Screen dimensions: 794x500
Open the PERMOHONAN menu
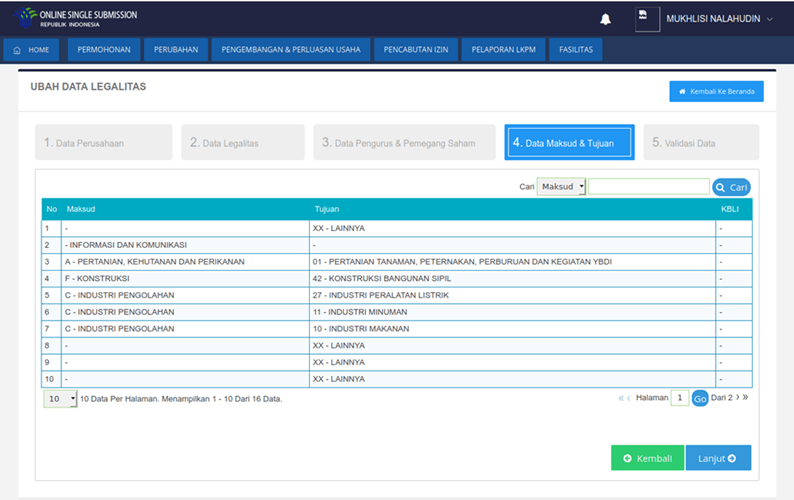[104, 50]
